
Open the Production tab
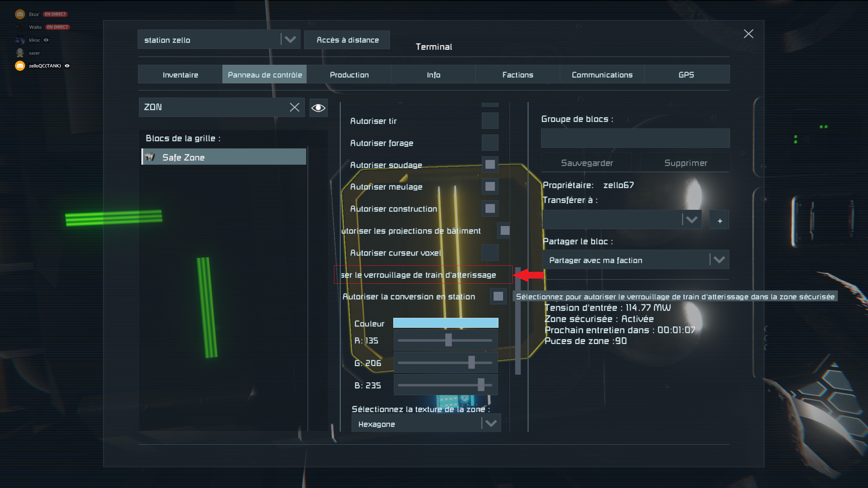tap(349, 75)
